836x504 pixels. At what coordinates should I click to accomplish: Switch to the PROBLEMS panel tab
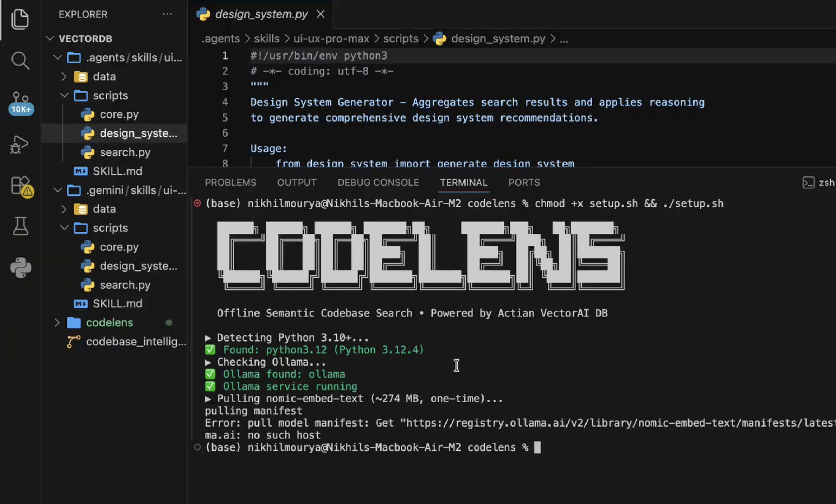pyautogui.click(x=230, y=183)
